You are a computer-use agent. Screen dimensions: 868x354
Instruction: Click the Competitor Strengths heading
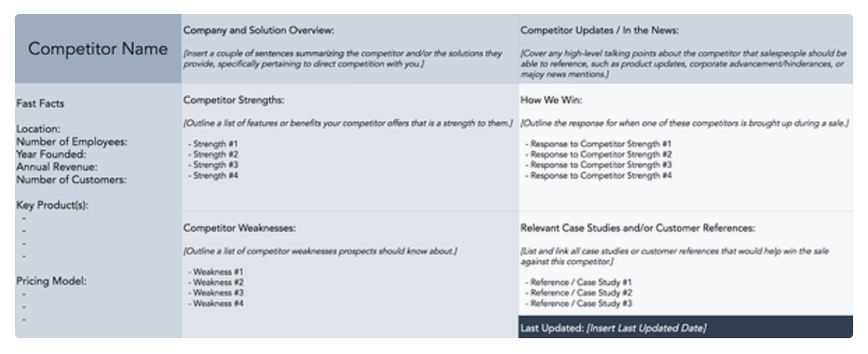[234, 101]
